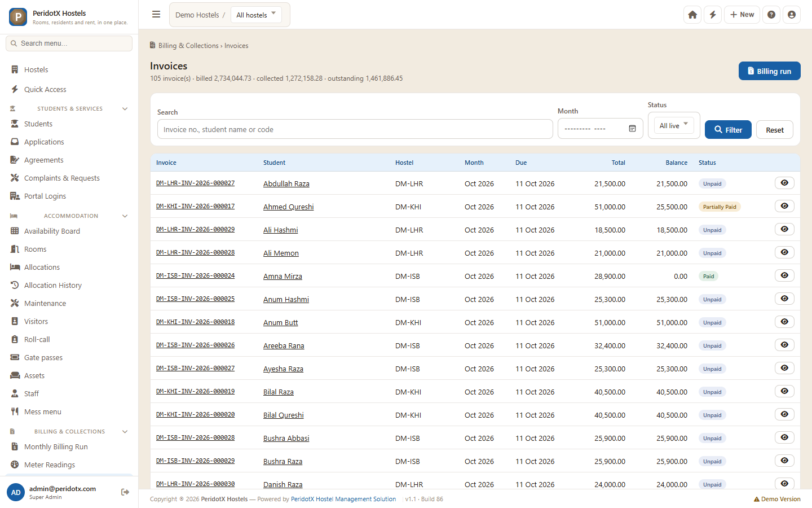Click the invoice search input field
This screenshot has height=508, width=812.
coord(355,129)
